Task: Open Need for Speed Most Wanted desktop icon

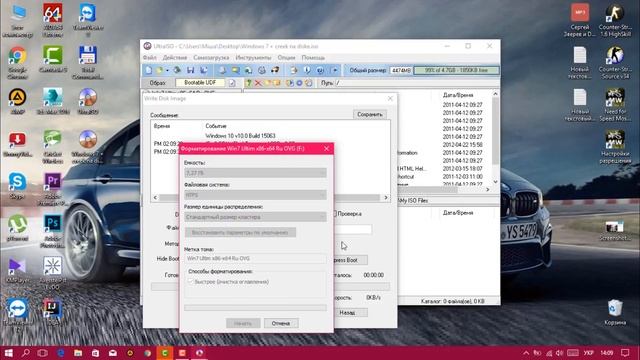Action: click(615, 104)
